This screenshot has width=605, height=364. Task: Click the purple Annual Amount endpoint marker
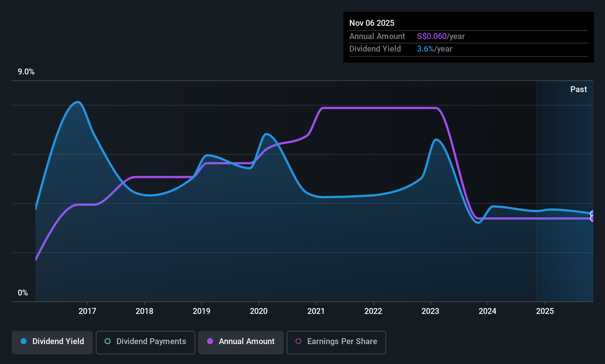point(592,218)
